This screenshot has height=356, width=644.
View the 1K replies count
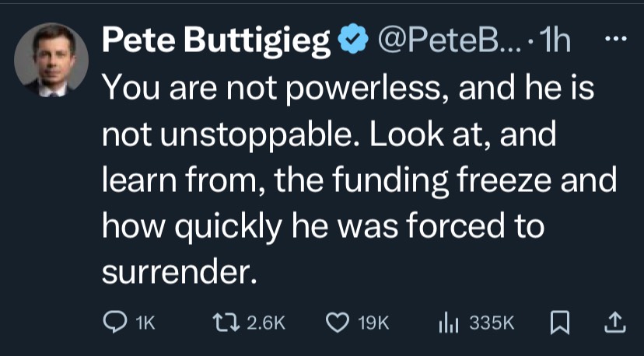(145, 323)
